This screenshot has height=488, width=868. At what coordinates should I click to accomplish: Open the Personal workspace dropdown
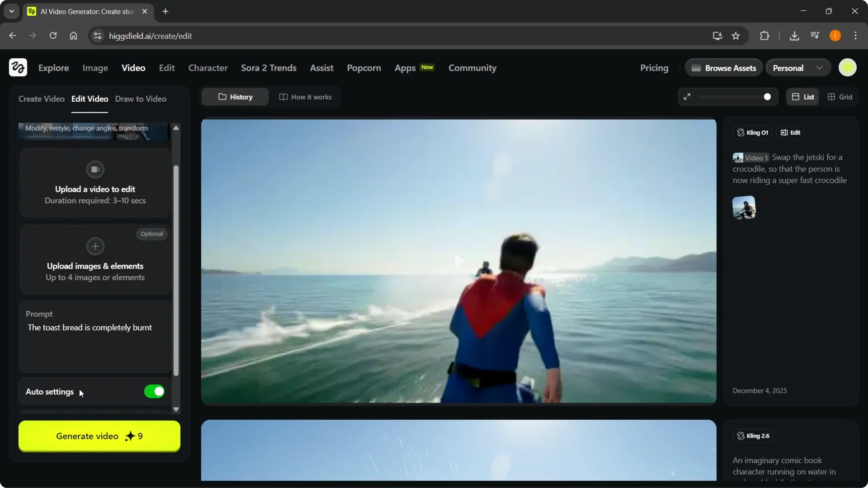tap(798, 67)
